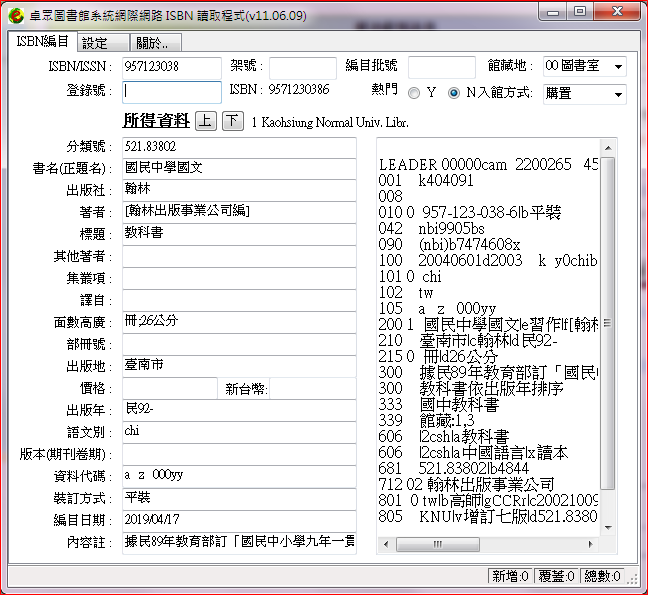The height and width of the screenshot is (595, 648).
Task: Click the 333 國中教科書 MARC line
Action: click(438, 405)
